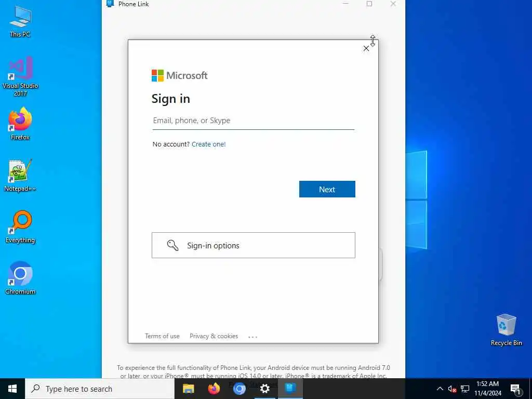Click the Next button

point(327,189)
